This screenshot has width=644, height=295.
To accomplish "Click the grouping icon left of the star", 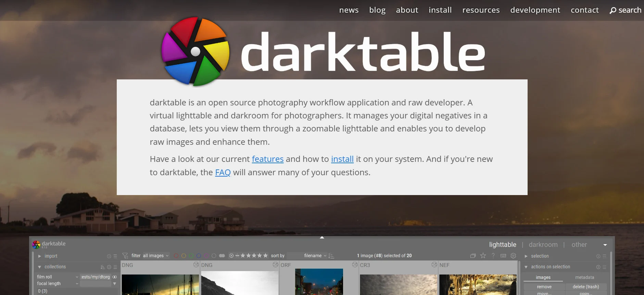I will [x=473, y=256].
